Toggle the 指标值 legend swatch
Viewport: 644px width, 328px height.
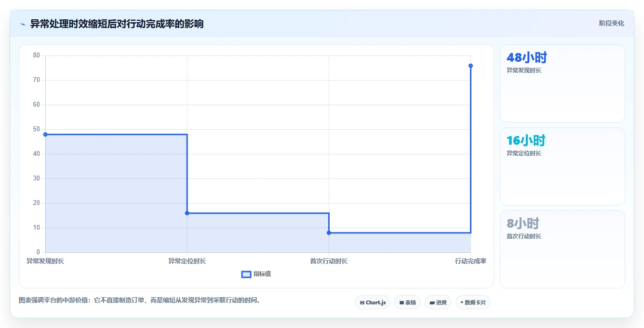click(246, 274)
